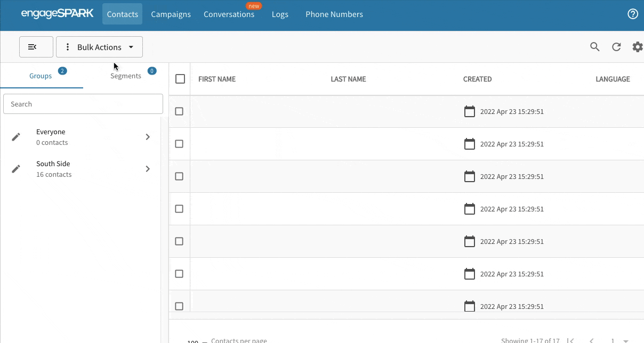Open the Campaigns menu

[x=171, y=14]
